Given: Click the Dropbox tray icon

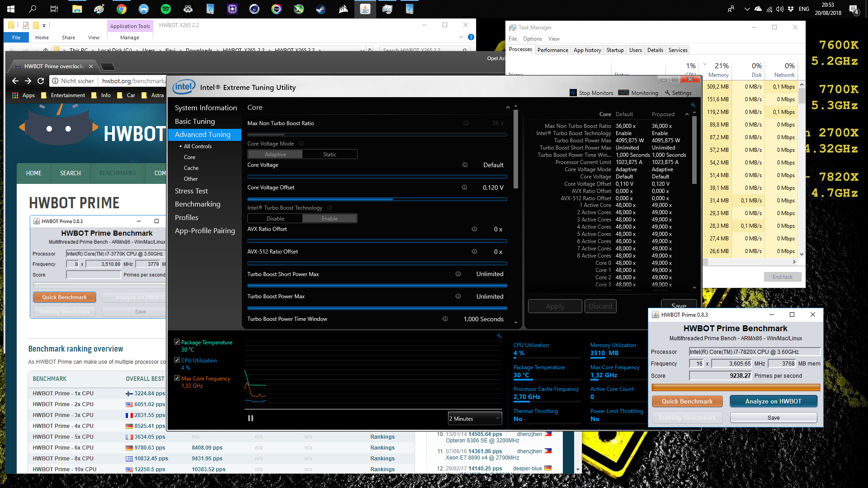Looking at the screenshot, I should (x=791, y=9).
